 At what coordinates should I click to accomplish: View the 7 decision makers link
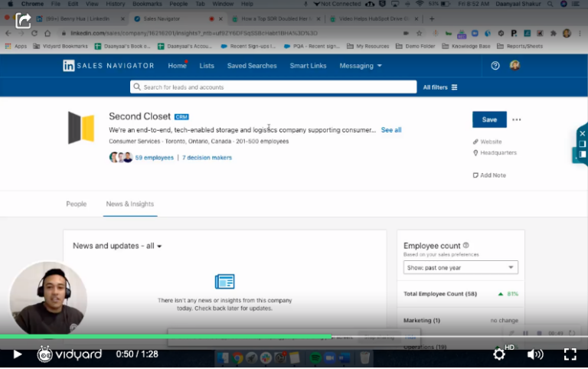[207, 158]
